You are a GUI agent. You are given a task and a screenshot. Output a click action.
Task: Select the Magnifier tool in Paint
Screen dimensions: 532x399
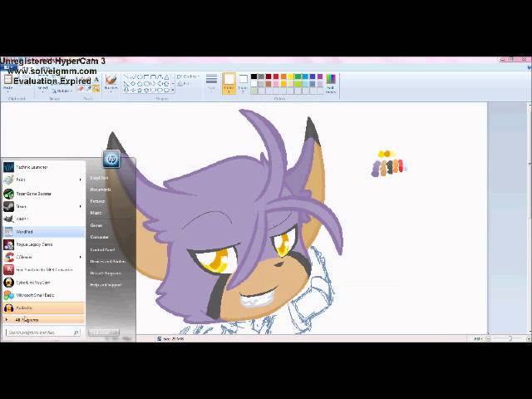click(x=96, y=89)
